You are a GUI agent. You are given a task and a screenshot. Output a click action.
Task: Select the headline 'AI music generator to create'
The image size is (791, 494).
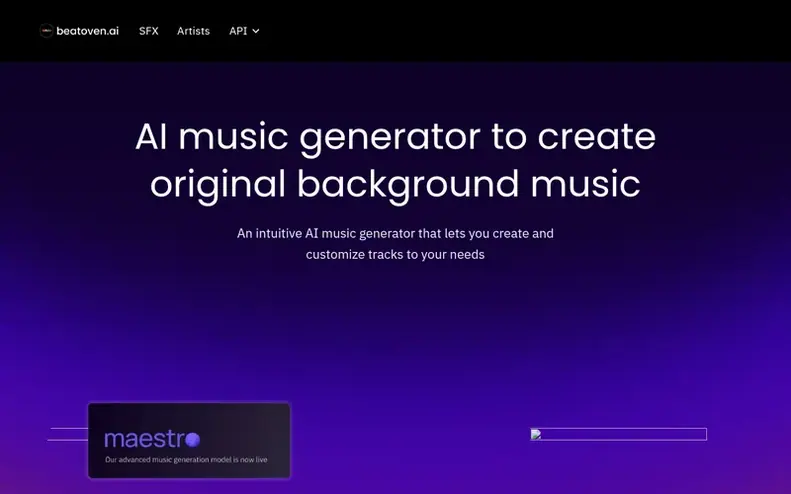(x=396, y=136)
